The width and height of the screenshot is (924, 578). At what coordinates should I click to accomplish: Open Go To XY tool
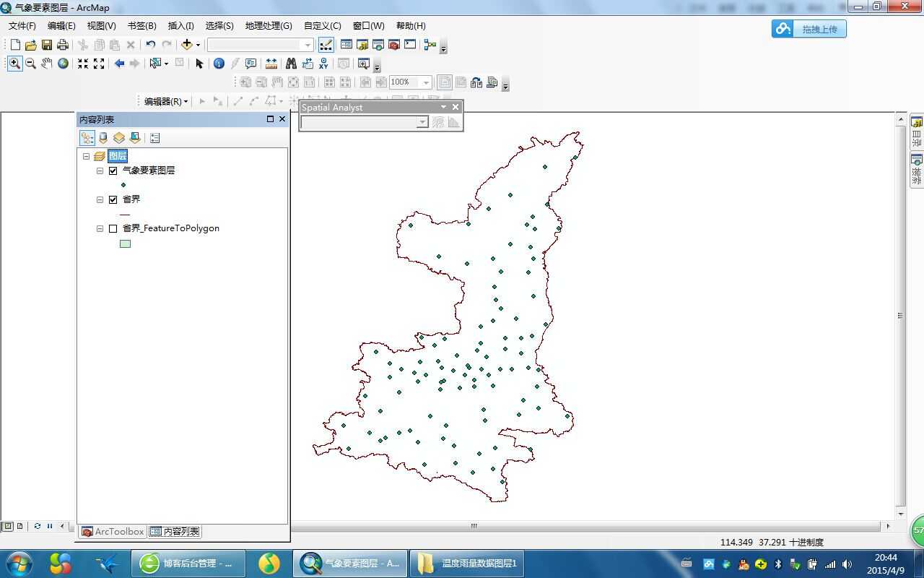pyautogui.click(x=323, y=64)
